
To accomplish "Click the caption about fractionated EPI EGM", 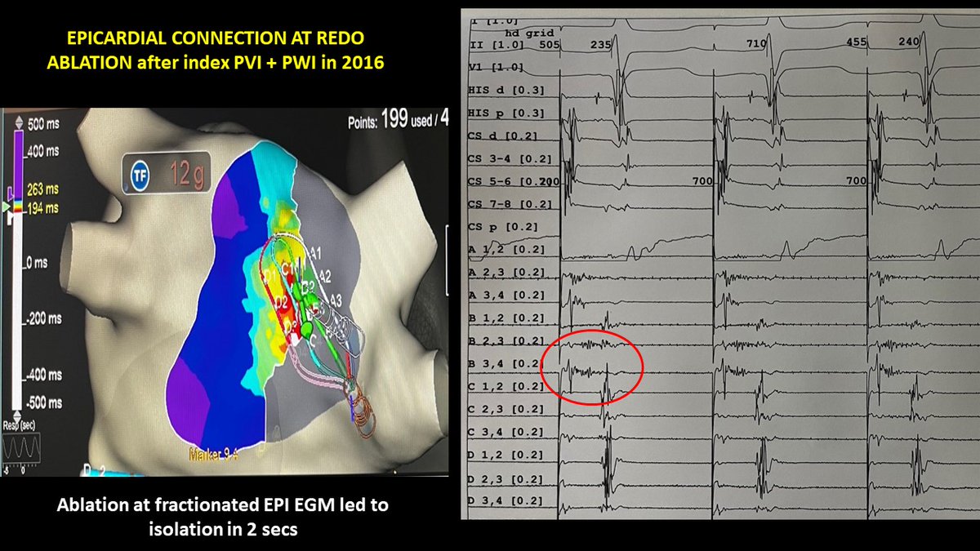I will (222, 515).
